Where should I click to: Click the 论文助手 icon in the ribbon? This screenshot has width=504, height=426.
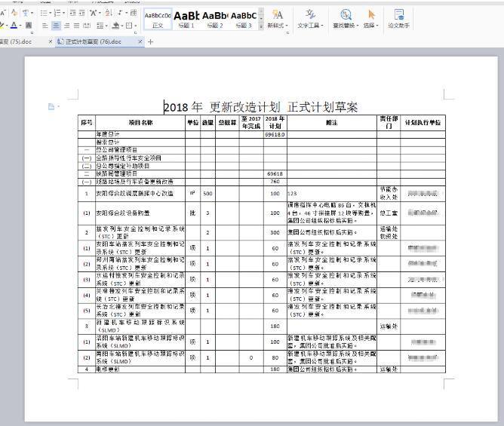[x=398, y=17]
